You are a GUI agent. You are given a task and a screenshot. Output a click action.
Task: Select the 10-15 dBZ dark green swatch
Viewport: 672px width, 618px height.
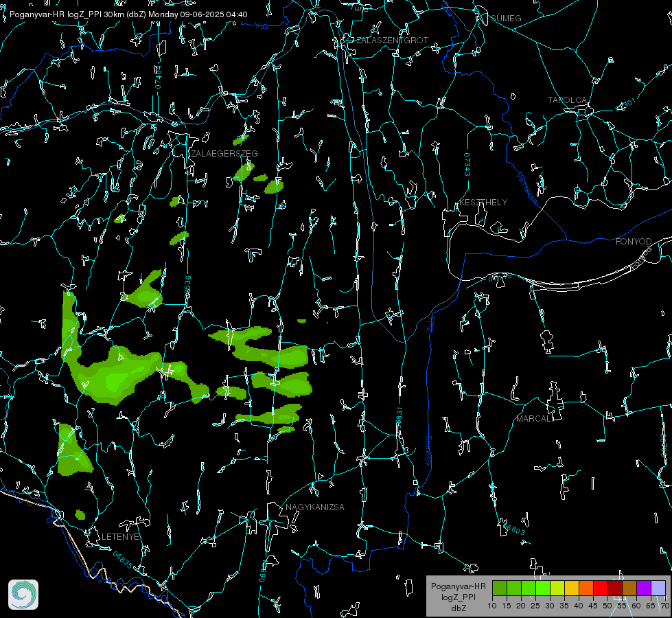(x=499, y=588)
